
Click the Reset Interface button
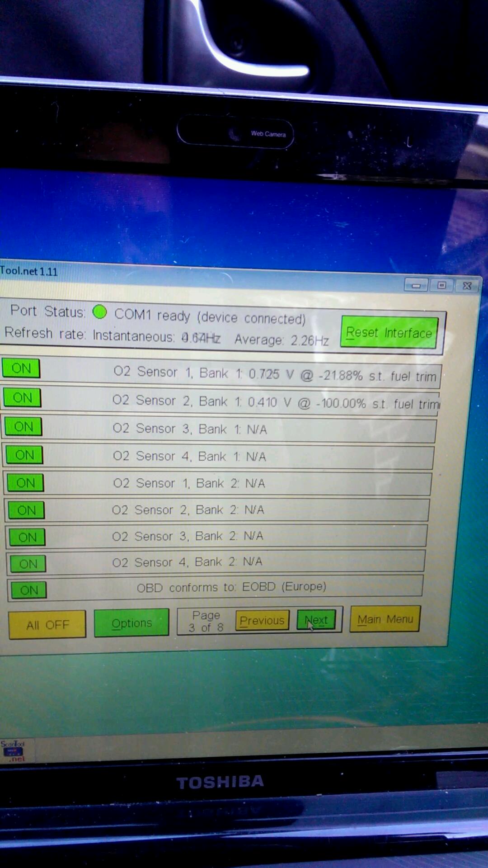[389, 333]
